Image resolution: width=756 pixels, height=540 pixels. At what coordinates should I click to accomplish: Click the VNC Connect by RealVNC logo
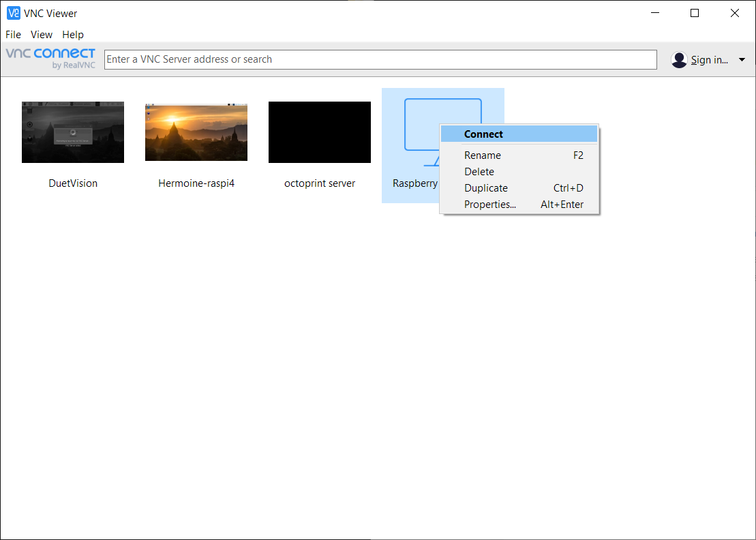(50, 59)
